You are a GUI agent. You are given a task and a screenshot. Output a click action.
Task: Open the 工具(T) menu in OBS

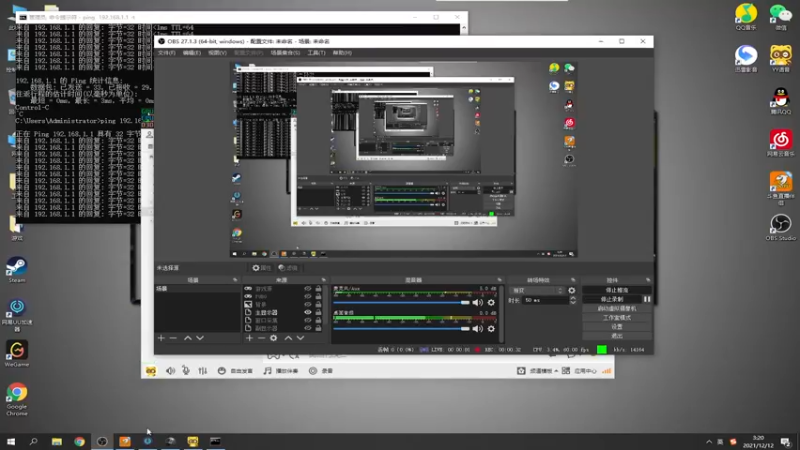[316, 53]
